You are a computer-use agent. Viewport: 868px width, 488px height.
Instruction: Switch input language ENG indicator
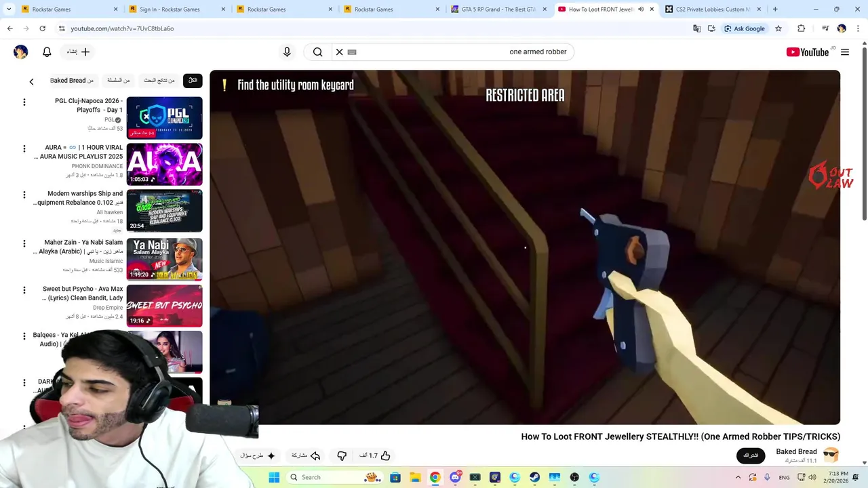pyautogui.click(x=784, y=477)
